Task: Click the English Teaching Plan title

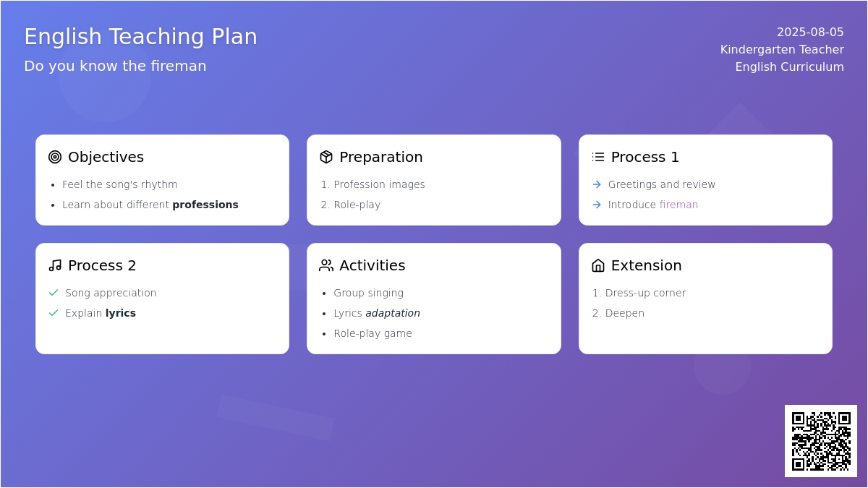Action: point(141,36)
